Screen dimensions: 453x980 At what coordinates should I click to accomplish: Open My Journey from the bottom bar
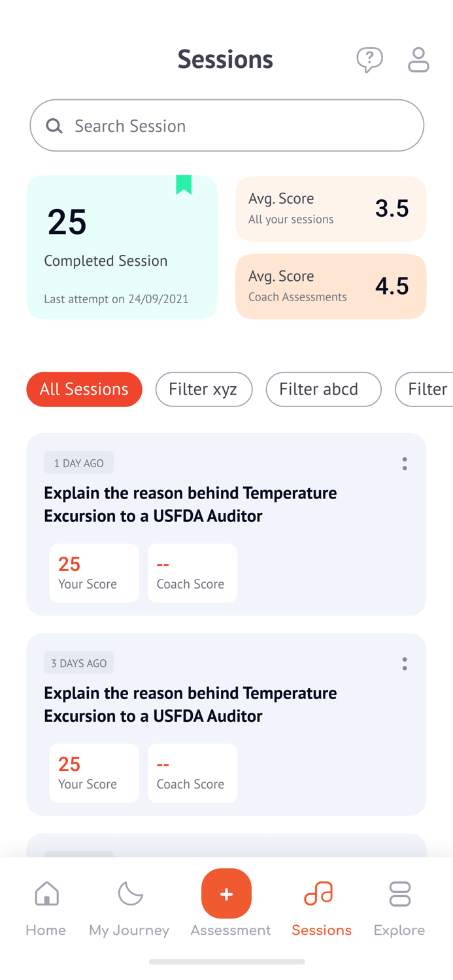[129, 905]
